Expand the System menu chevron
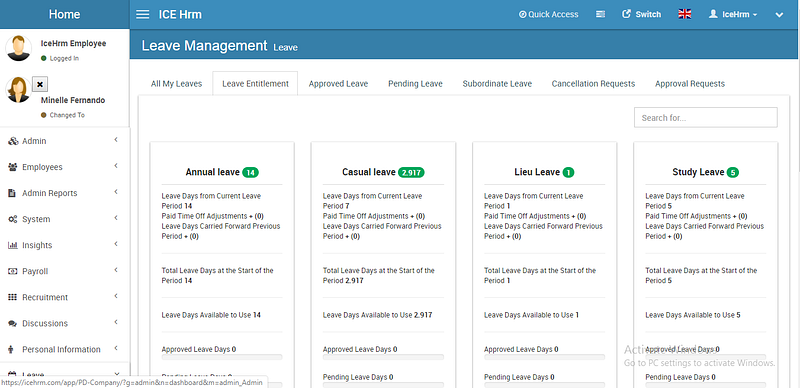 (x=116, y=218)
